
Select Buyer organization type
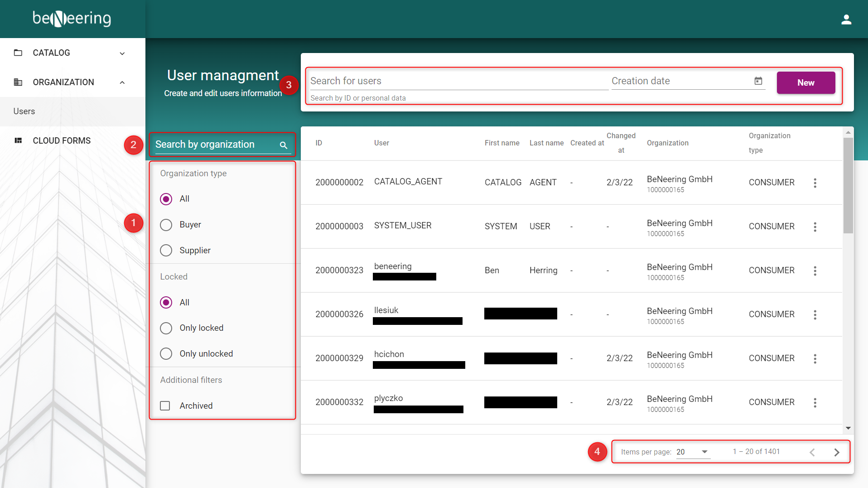pyautogui.click(x=166, y=225)
